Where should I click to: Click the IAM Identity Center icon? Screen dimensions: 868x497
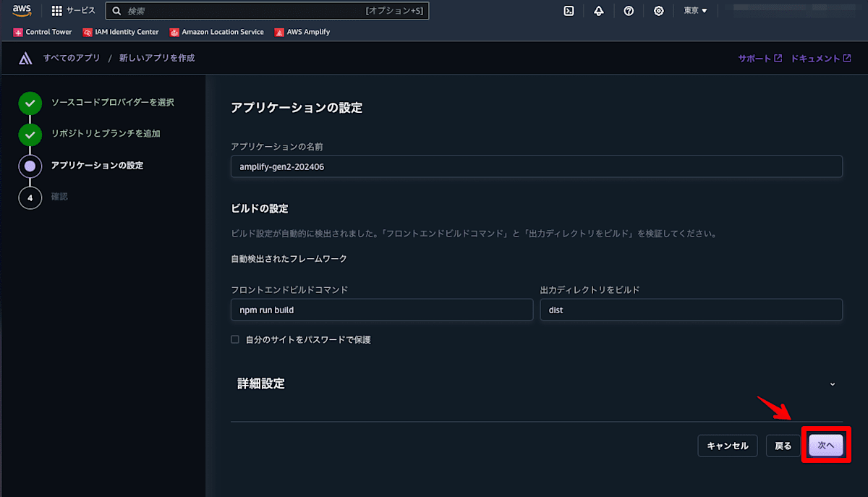pyautogui.click(x=88, y=32)
